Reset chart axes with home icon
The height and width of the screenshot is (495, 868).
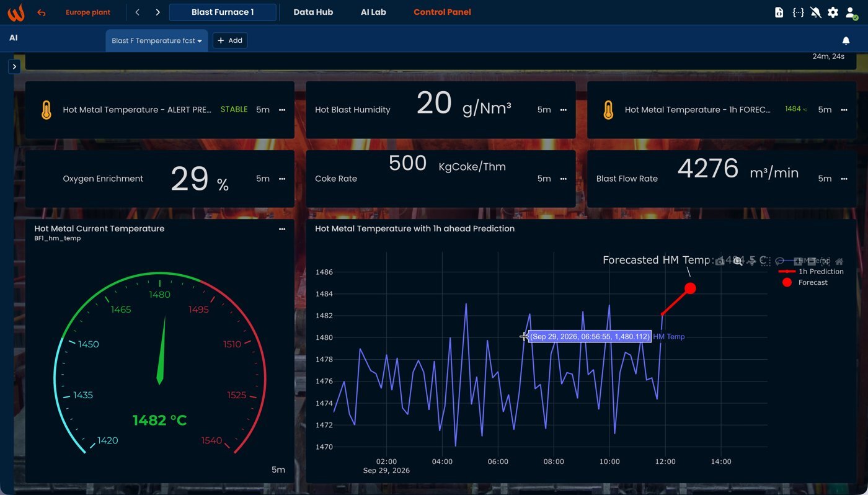(x=839, y=261)
